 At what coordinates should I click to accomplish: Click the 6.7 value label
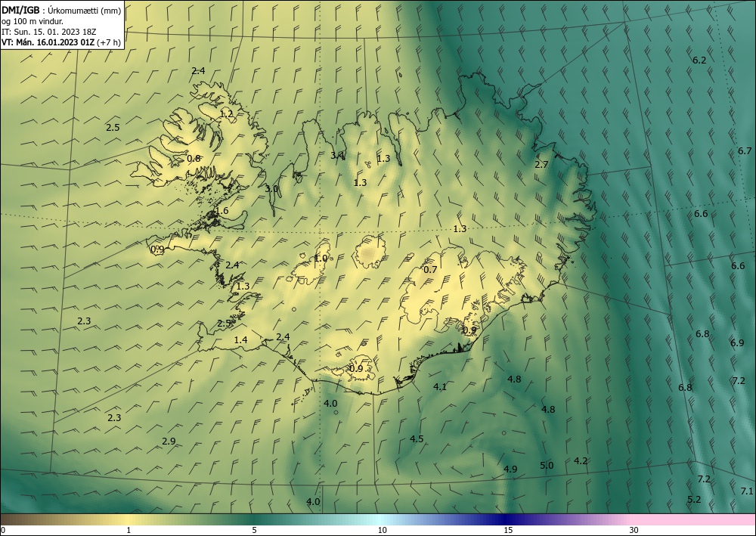tap(745, 151)
